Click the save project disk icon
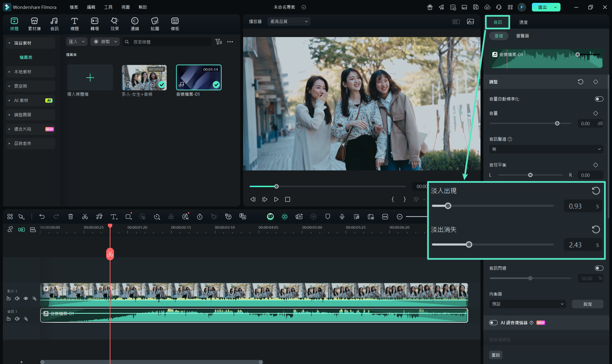The image size is (612, 364). [x=476, y=7]
